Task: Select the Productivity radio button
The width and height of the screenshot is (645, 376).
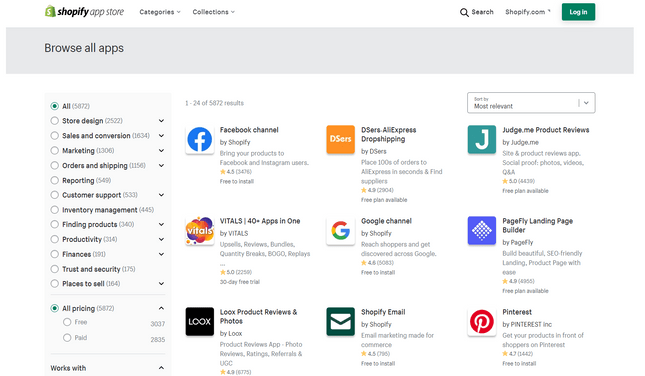Action: 54,239
